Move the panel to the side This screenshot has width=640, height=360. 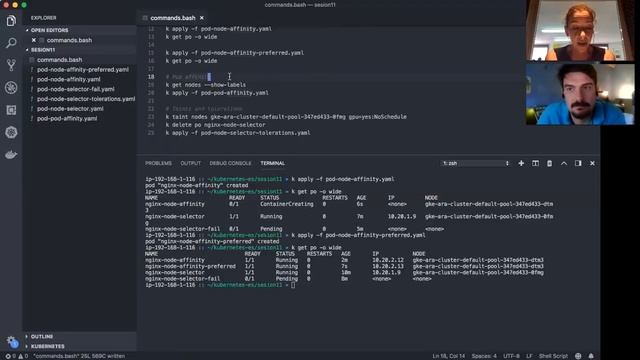578,163
